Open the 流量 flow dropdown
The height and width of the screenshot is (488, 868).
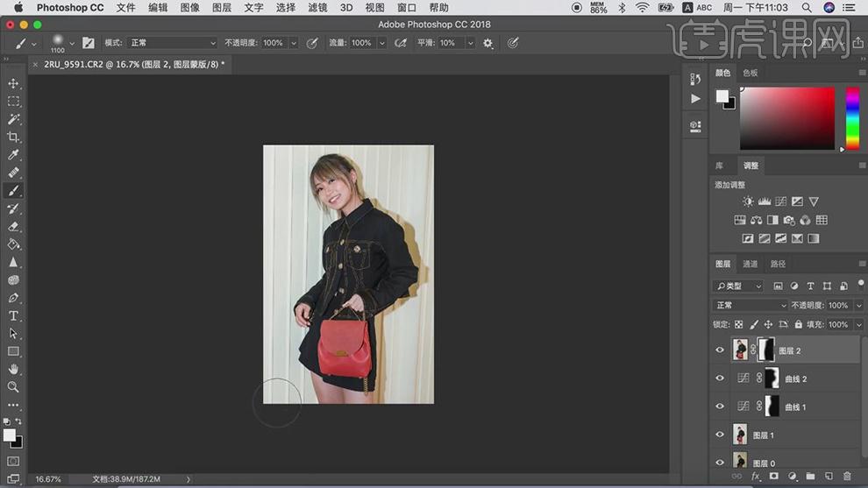tap(382, 43)
